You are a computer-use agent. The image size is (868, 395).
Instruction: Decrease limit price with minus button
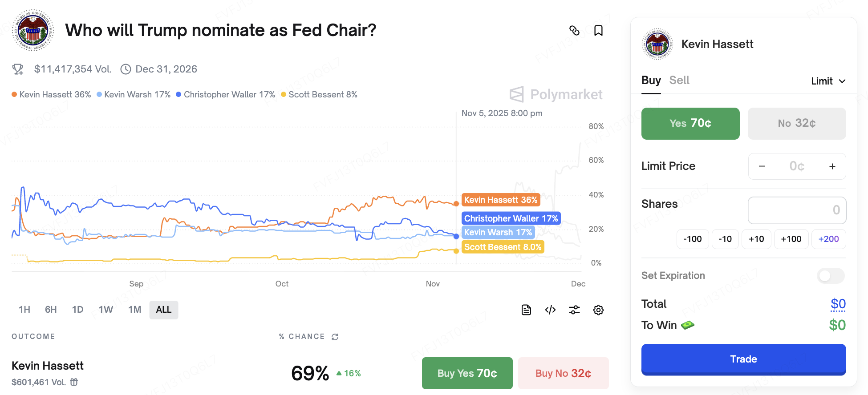pyautogui.click(x=762, y=166)
